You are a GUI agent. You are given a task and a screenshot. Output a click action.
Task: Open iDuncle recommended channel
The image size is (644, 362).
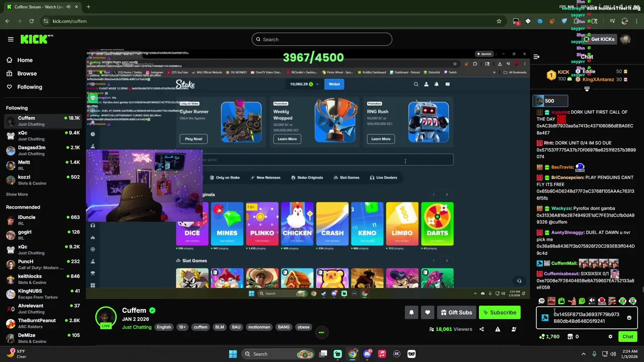click(43, 220)
